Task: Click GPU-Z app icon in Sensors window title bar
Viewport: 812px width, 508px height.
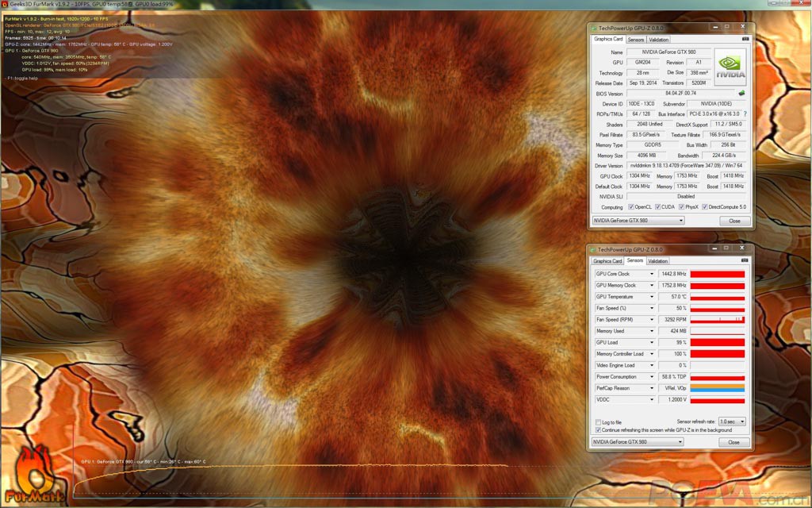Action: point(593,249)
